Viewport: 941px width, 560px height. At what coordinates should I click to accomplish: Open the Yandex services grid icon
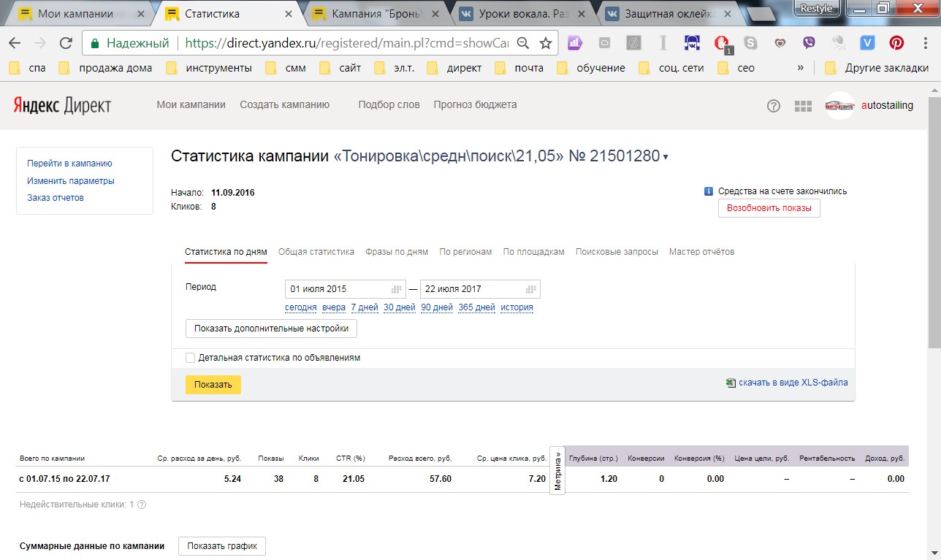pos(803,106)
